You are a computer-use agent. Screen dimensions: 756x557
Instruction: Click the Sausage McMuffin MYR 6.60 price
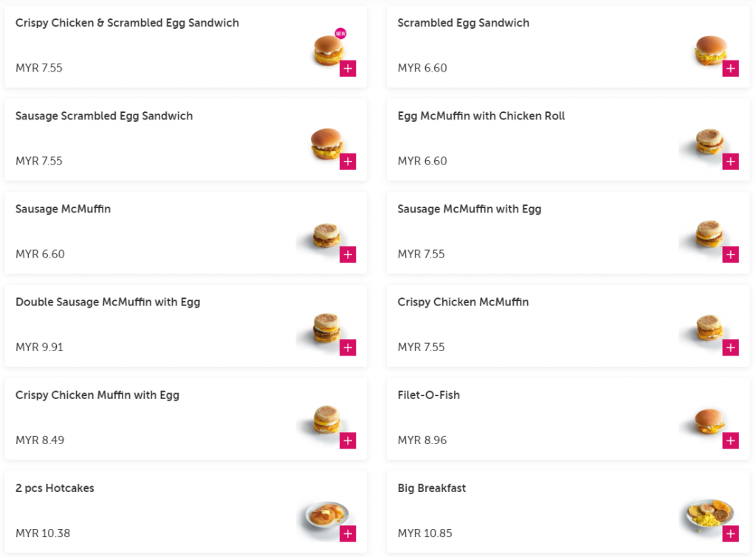point(40,255)
